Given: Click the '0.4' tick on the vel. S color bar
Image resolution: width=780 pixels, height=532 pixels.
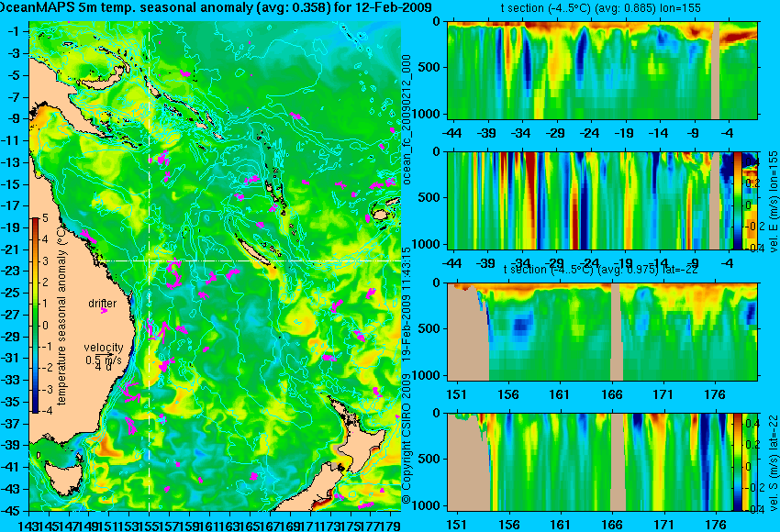Looking at the screenshot, I should point(752,424).
